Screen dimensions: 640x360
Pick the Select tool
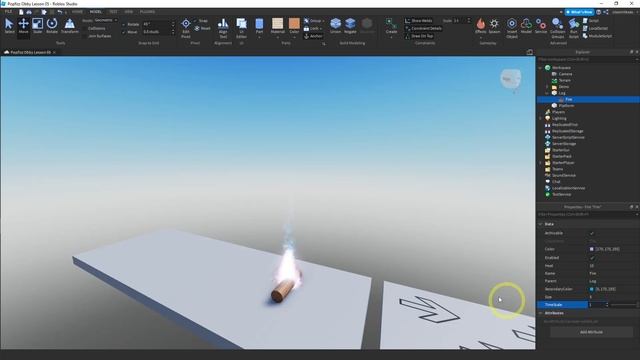[9, 26]
